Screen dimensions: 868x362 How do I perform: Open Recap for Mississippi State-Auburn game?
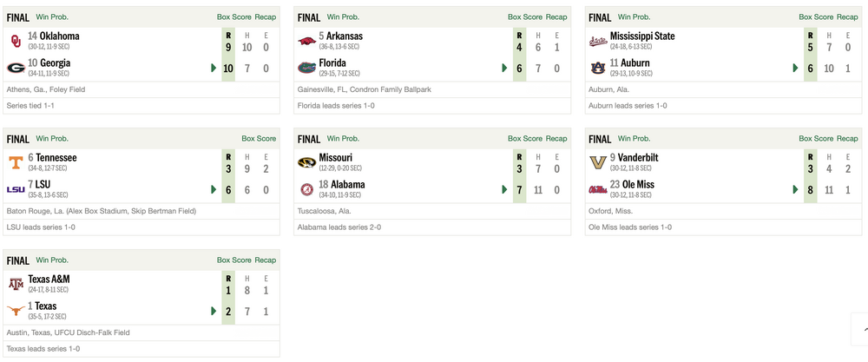[x=847, y=16]
